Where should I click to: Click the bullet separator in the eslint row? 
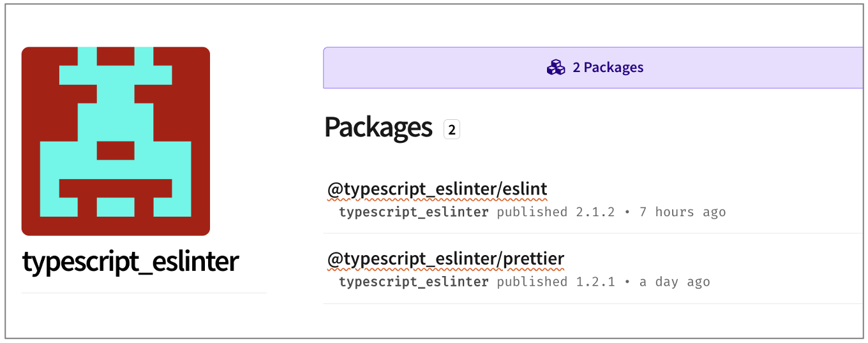pos(627,212)
